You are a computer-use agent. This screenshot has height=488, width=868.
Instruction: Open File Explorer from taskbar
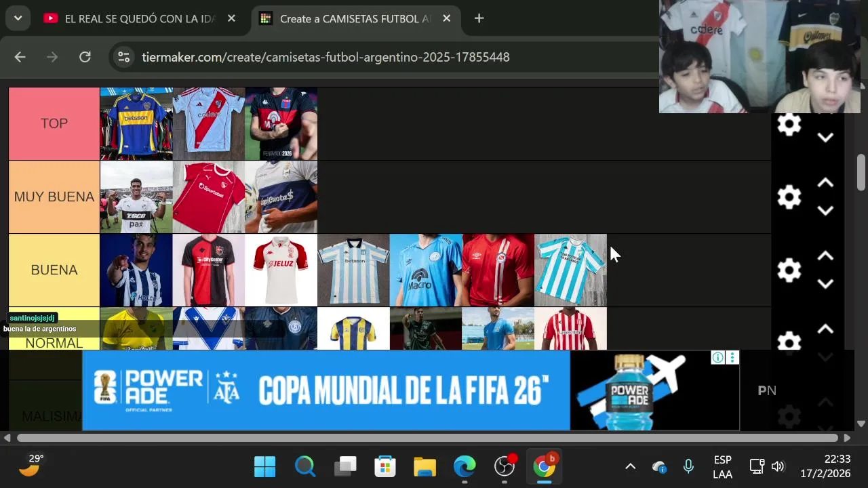pos(425,466)
